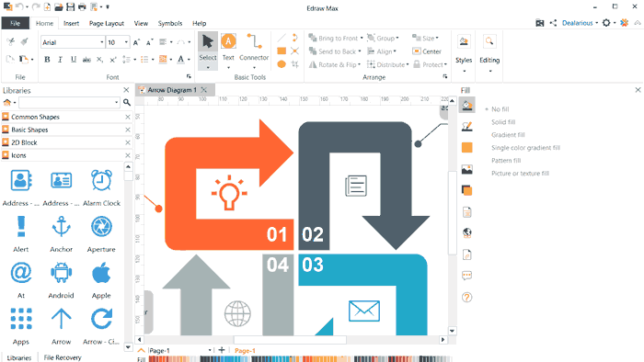
Task: Open the font size 10 dropdown
Action: (126, 42)
